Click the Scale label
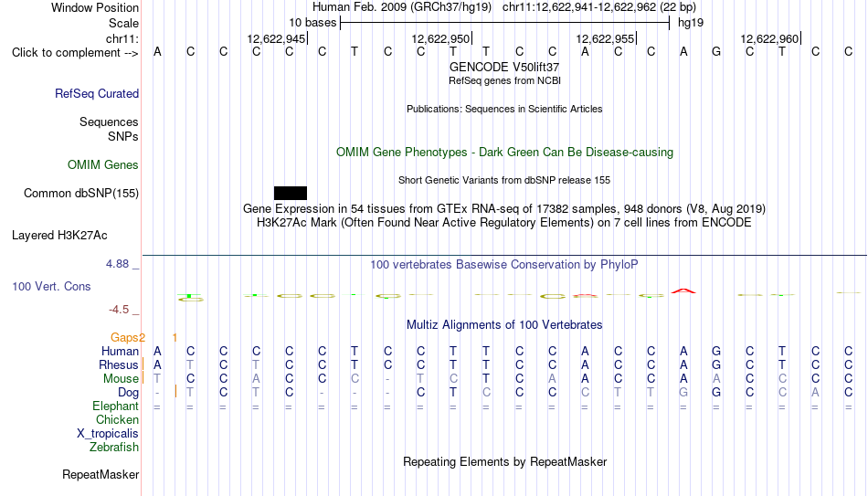868x496 pixels. [124, 23]
